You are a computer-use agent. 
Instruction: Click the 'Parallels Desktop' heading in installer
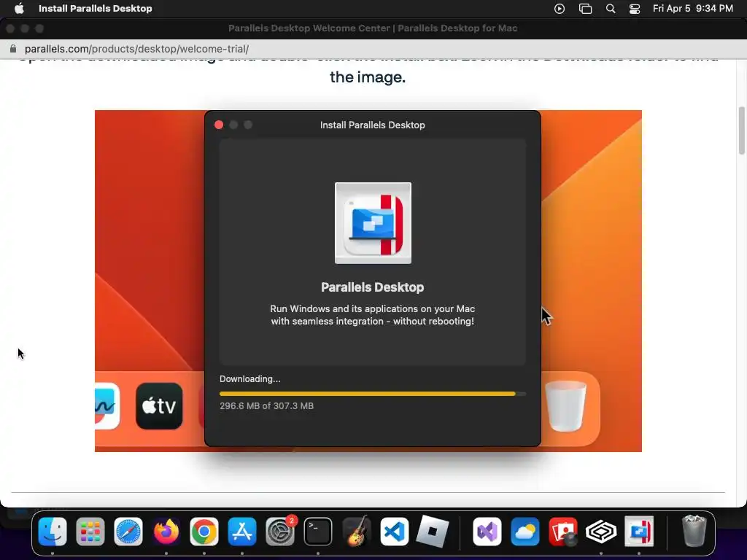point(373,287)
